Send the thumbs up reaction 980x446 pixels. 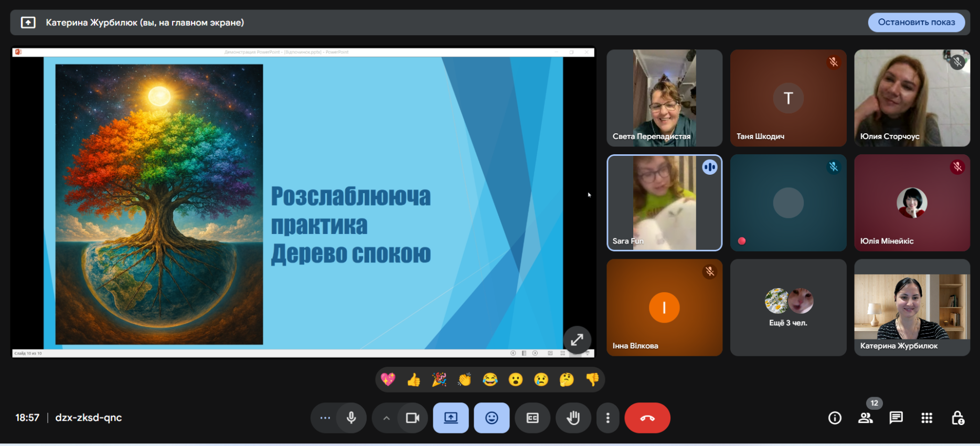coord(413,379)
